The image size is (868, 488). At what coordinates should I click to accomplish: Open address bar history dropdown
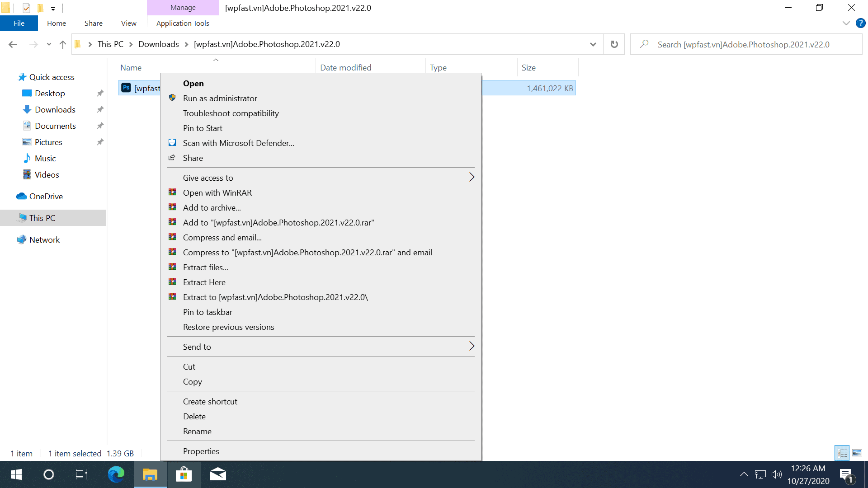pyautogui.click(x=593, y=44)
